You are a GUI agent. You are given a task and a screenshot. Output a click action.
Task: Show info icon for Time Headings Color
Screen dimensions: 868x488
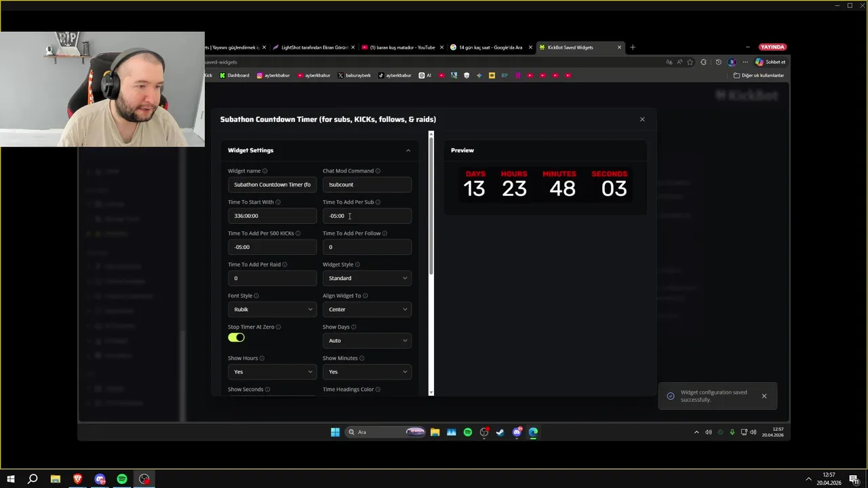[378, 389]
